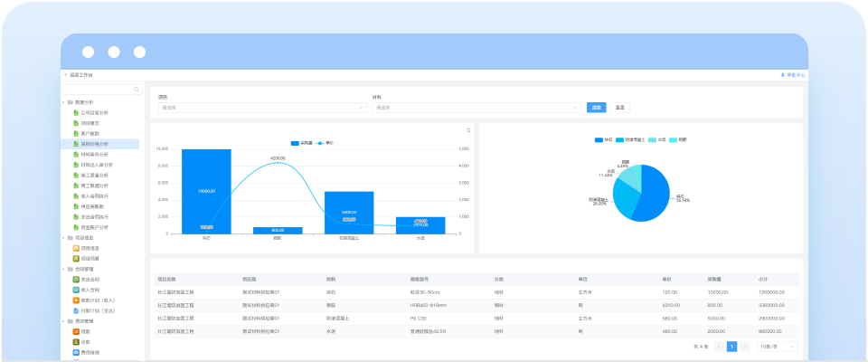Toggle the 单价 line series legend
868x362 pixels.
(x=325, y=143)
